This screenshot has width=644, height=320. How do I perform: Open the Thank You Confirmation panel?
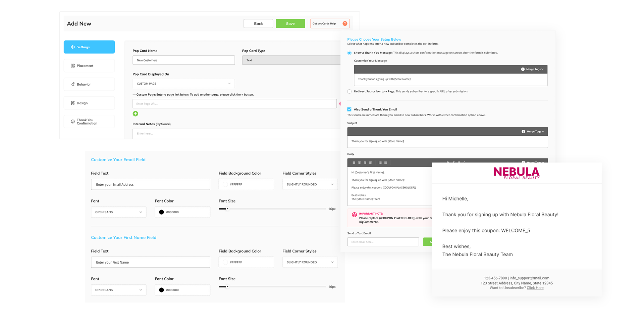[x=89, y=121]
